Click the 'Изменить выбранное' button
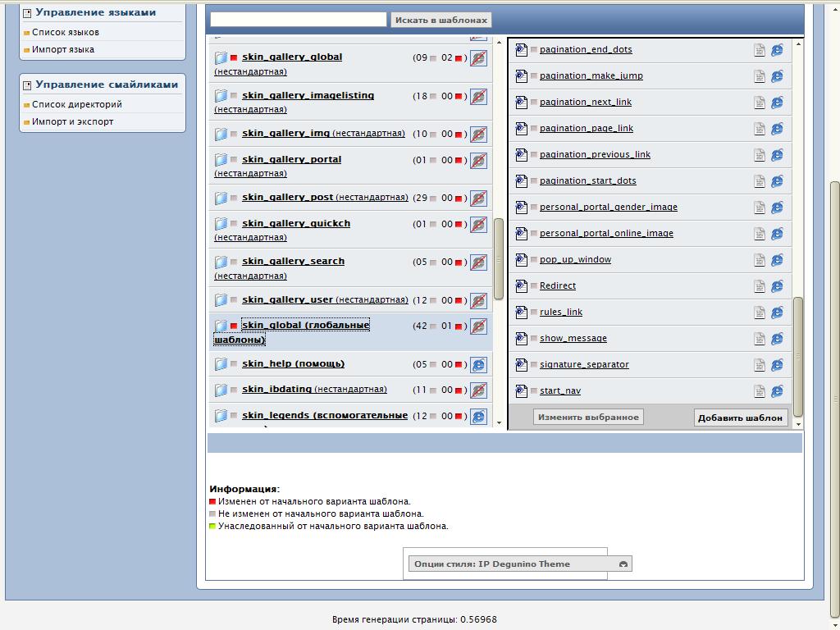 coord(588,418)
